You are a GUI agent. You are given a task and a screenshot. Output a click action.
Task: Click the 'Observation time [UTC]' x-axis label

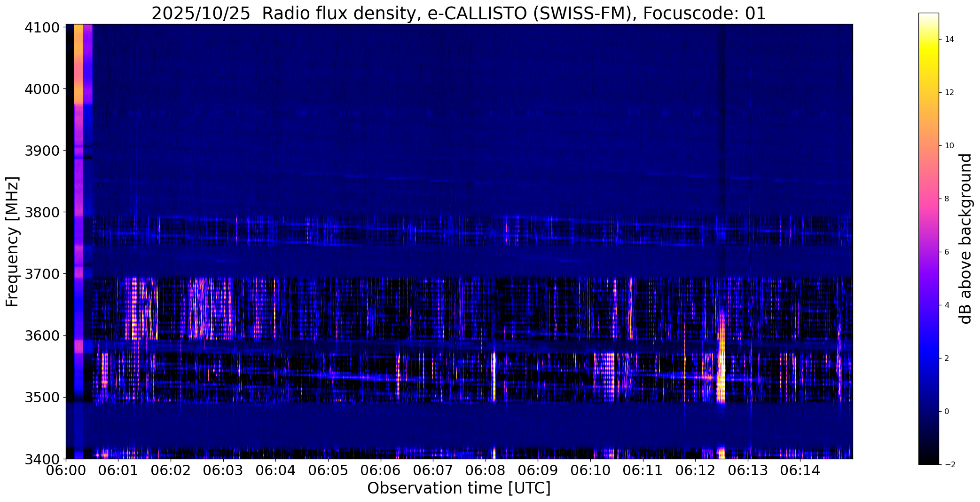[459, 488]
